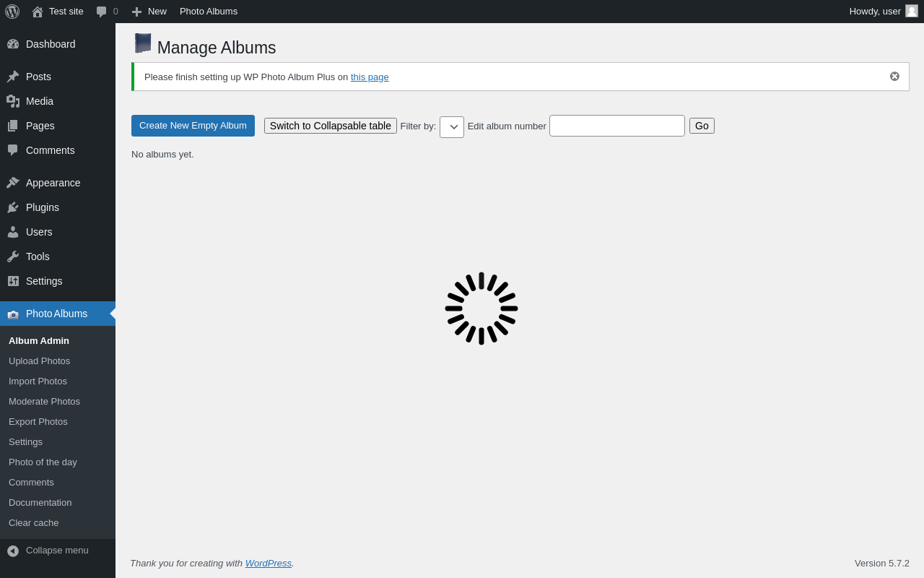Open Photo Albums Settings submenu item
This screenshot has height=578, width=924.
(25, 442)
